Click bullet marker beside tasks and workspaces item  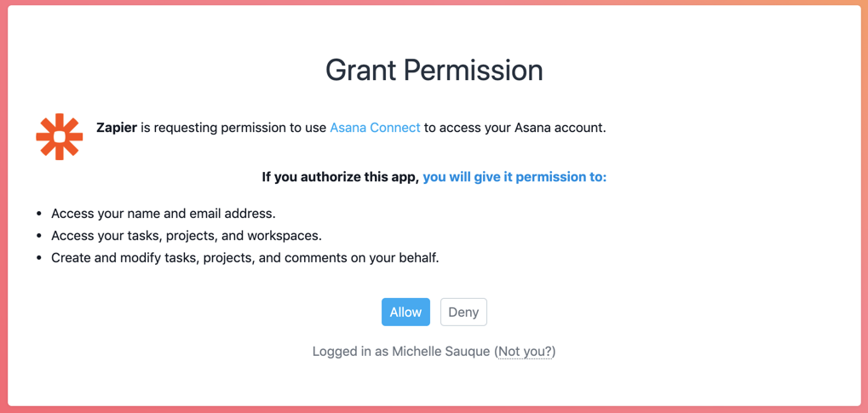(38, 236)
